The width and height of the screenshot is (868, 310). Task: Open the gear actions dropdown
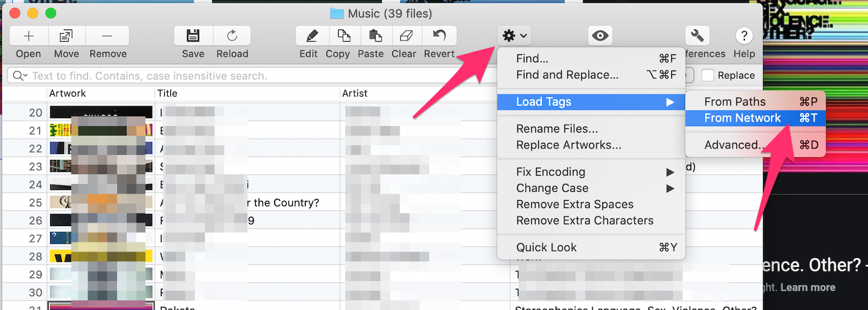coord(514,36)
